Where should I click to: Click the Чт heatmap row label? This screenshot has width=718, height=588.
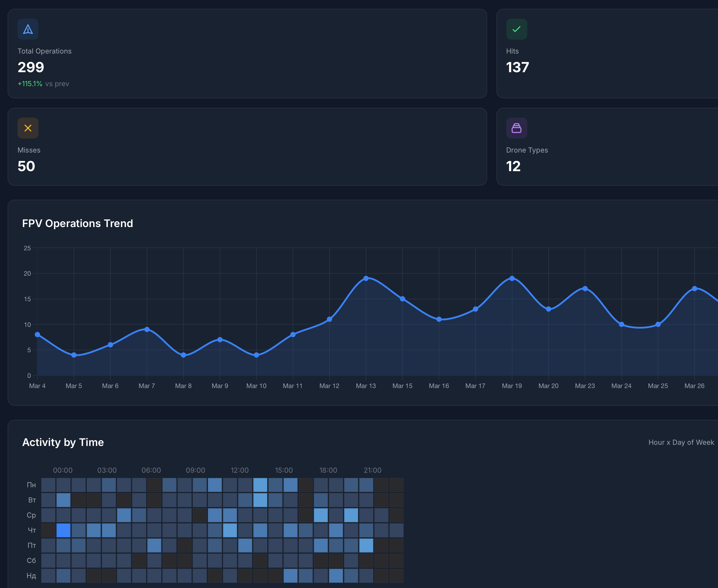click(x=32, y=530)
